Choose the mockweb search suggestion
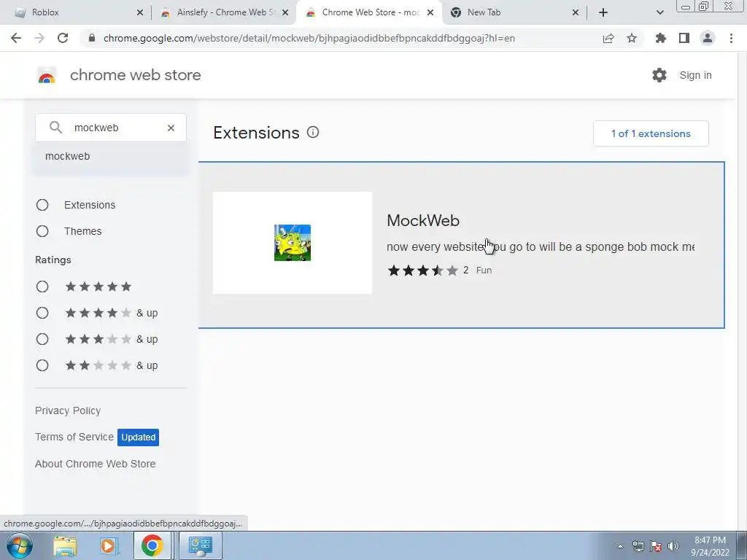 [x=111, y=156]
